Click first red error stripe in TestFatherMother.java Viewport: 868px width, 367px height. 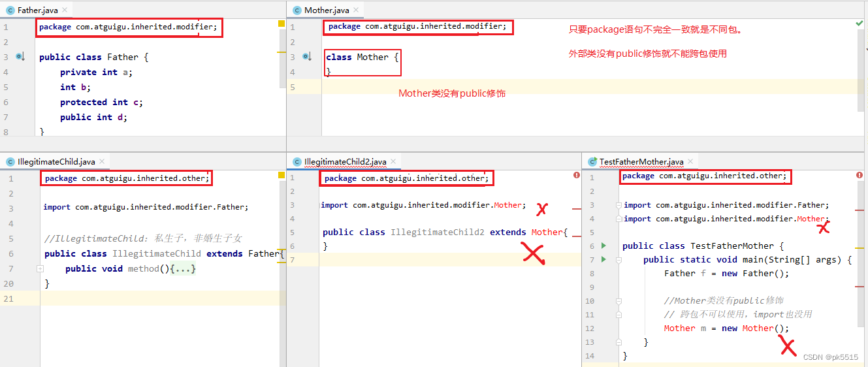(x=860, y=210)
